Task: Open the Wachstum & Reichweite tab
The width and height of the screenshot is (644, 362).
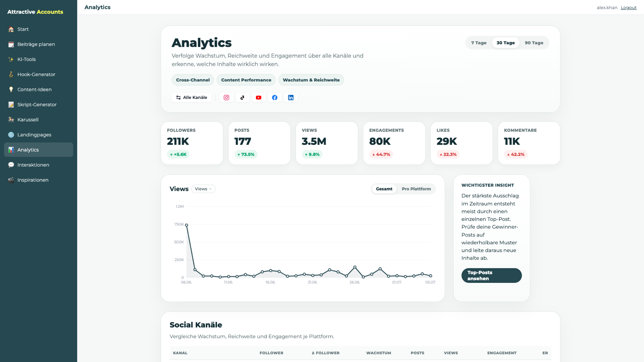Action: coord(311,80)
